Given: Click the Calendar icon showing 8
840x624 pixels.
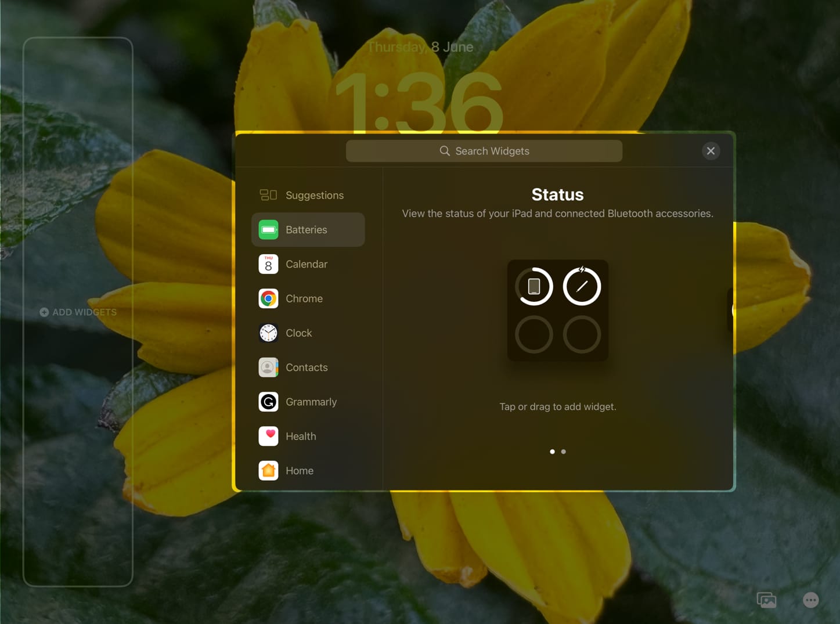Looking at the screenshot, I should (x=268, y=264).
